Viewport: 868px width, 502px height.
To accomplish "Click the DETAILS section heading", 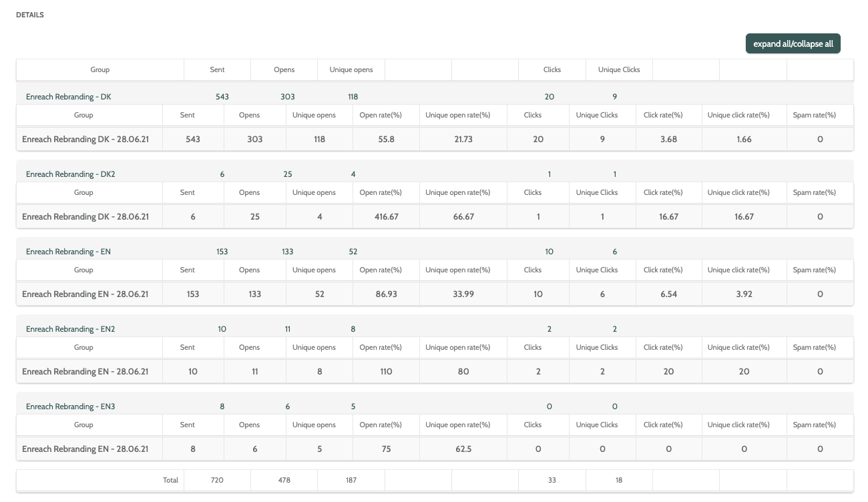I will 30,15.
